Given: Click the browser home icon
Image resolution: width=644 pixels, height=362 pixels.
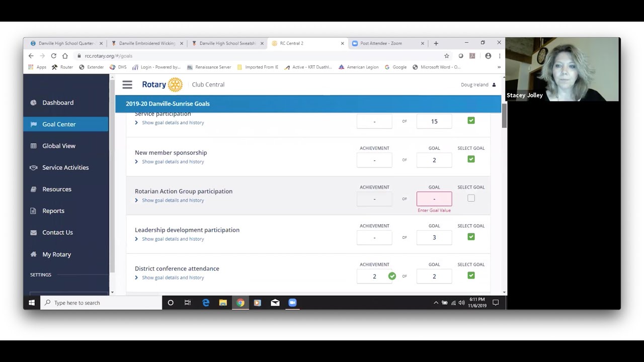Looking at the screenshot, I should 65,56.
